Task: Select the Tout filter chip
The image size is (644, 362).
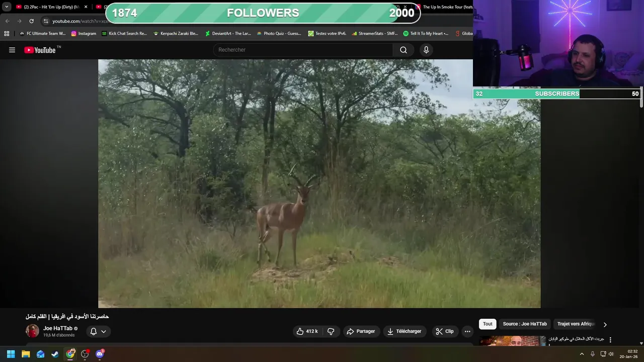Action: [488, 324]
